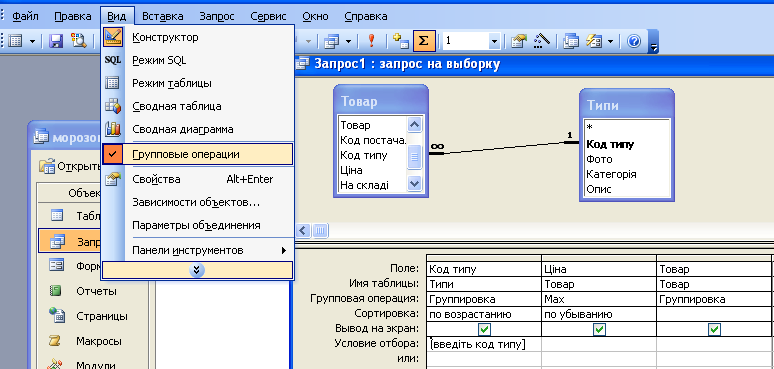The image size is (774, 369).
Task: Select the Таблицы object icon
Action: point(56,215)
